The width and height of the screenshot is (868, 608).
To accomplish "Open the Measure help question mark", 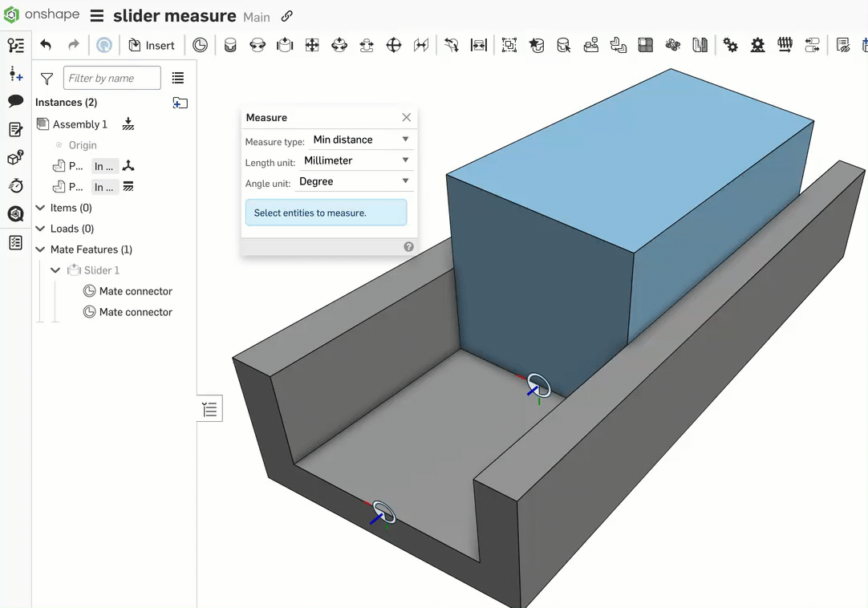I will pyautogui.click(x=408, y=247).
